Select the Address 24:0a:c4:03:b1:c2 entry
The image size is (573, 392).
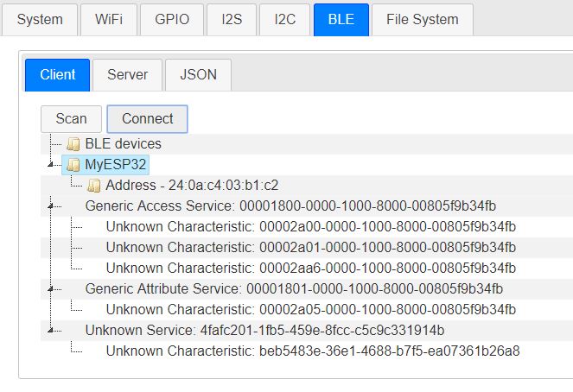[x=192, y=186]
